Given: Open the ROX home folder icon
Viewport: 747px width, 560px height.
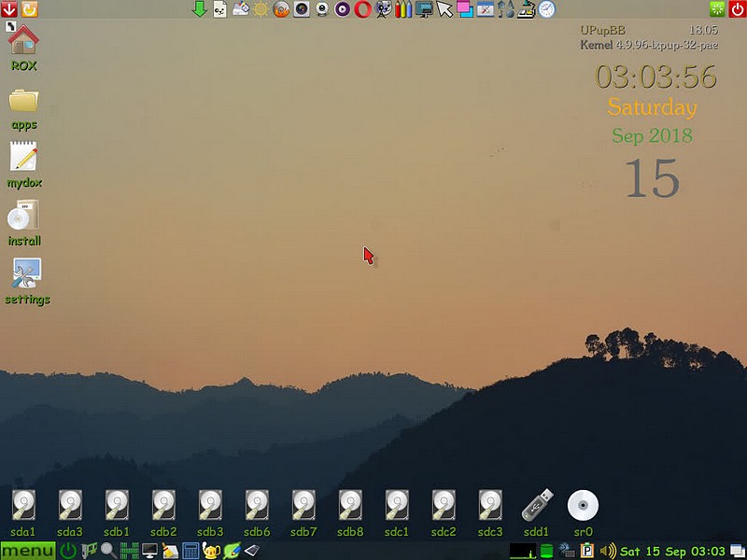Looking at the screenshot, I should [23, 40].
